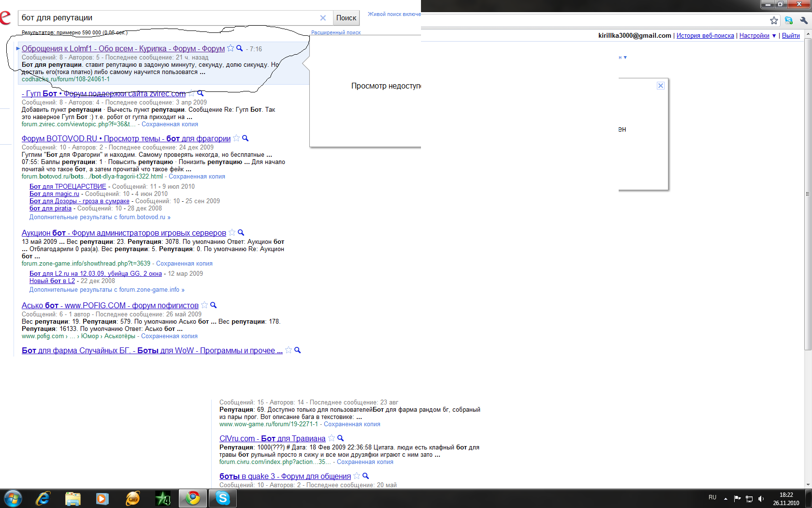The width and height of the screenshot is (812, 508).
Task: Open the CIVru.com Бот для Травиана link
Action: coord(273,438)
